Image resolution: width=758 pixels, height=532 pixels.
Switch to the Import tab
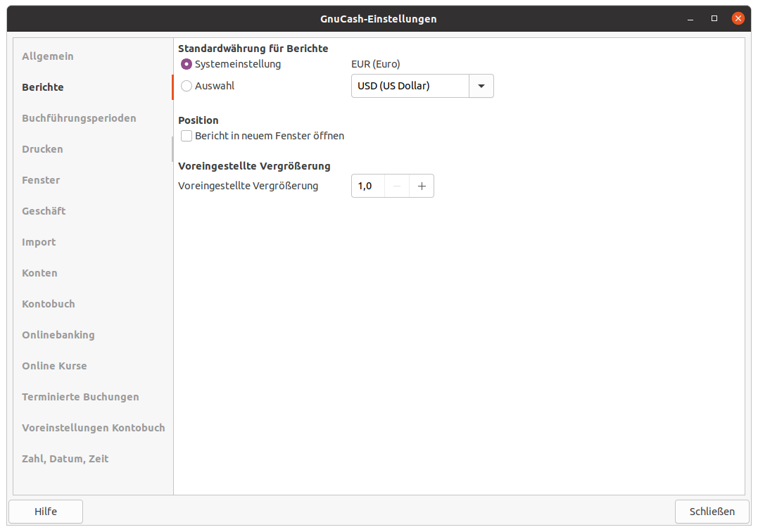coord(39,242)
